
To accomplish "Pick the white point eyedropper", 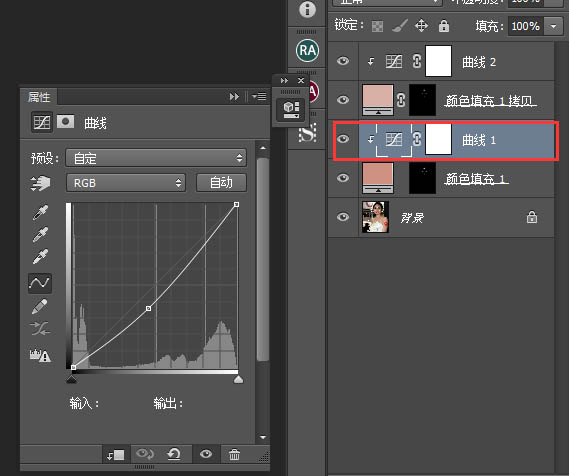I will [x=40, y=257].
